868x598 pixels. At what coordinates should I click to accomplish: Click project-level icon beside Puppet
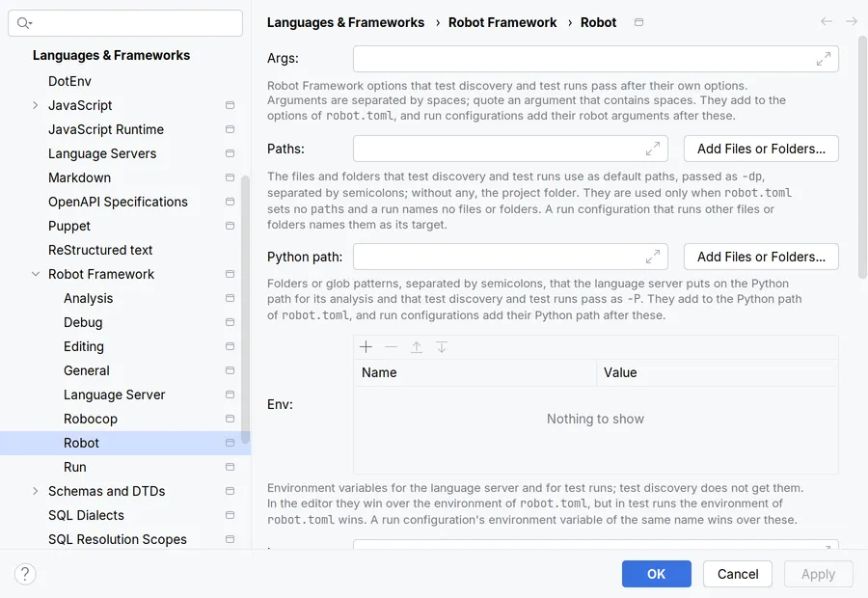coord(230,226)
